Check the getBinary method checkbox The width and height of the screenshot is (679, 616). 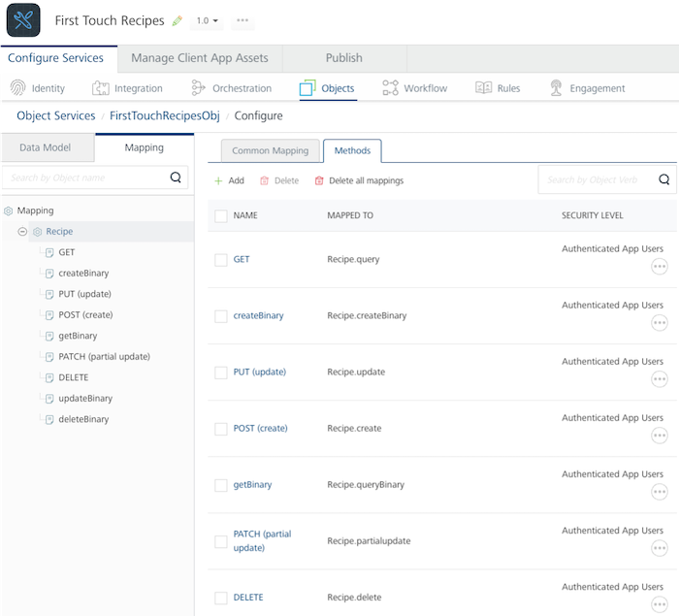pos(221,485)
